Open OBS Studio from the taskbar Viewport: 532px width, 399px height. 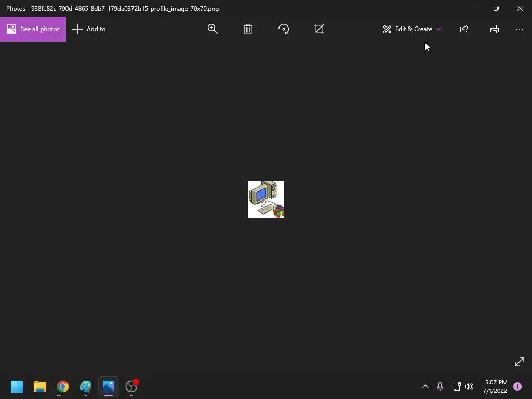coord(131,387)
